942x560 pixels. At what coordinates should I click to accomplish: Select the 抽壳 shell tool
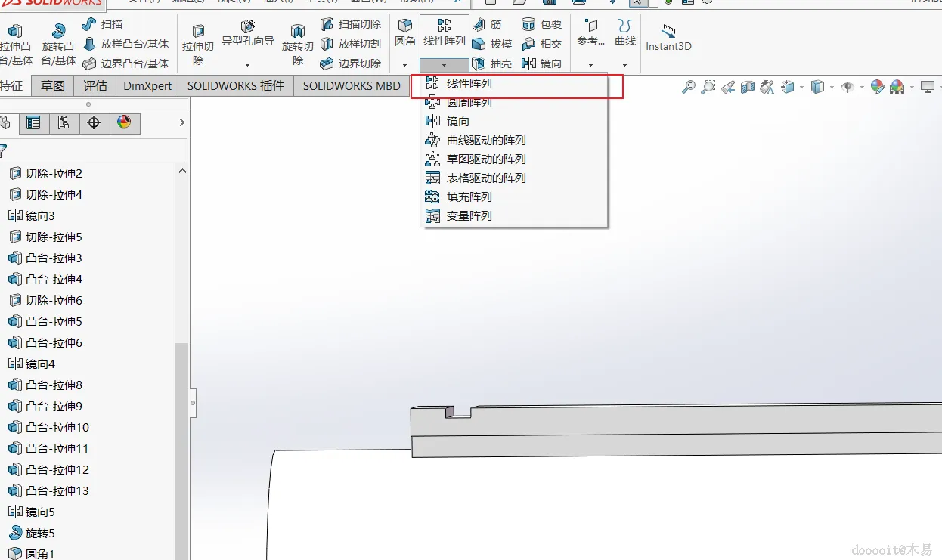point(492,63)
